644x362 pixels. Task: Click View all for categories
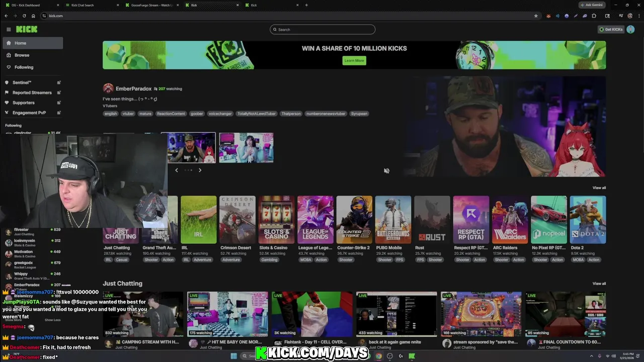click(599, 188)
